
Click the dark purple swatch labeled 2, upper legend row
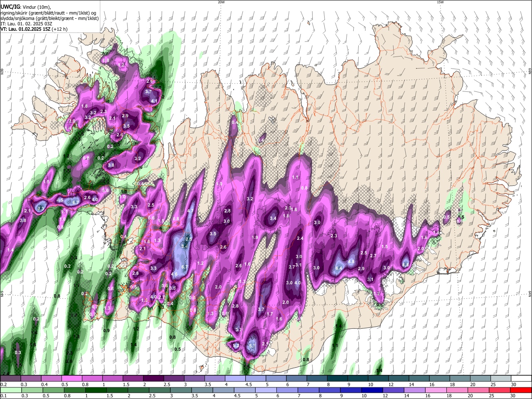tap(153, 379)
